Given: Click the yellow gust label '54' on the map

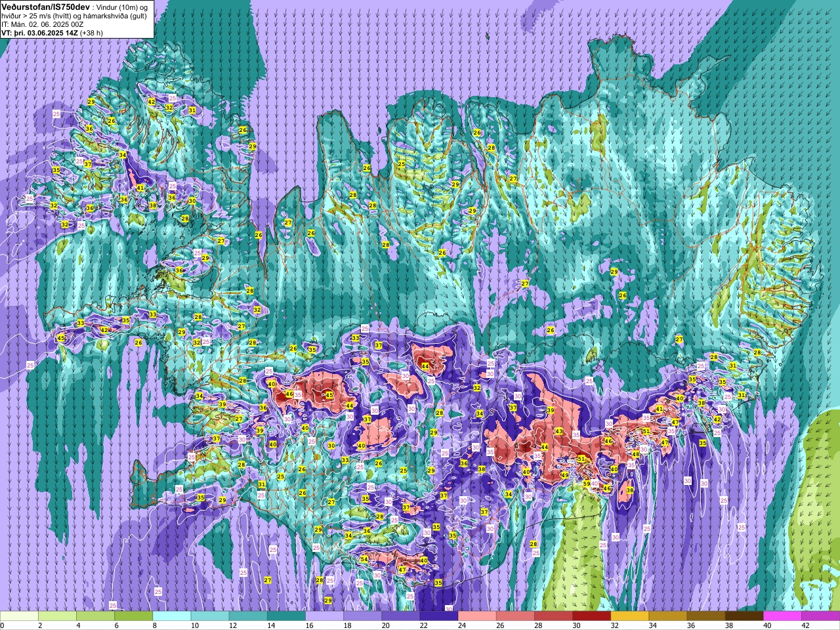Looking at the screenshot, I should [x=364, y=559].
